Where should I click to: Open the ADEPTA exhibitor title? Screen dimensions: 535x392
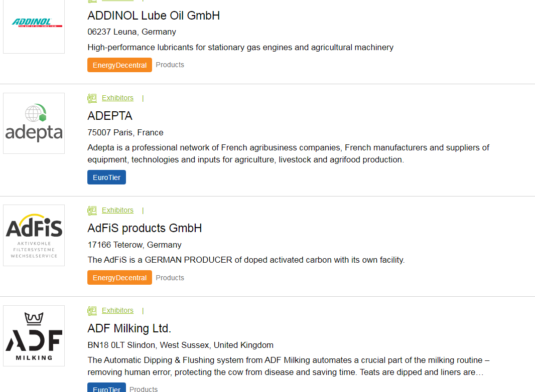110,116
